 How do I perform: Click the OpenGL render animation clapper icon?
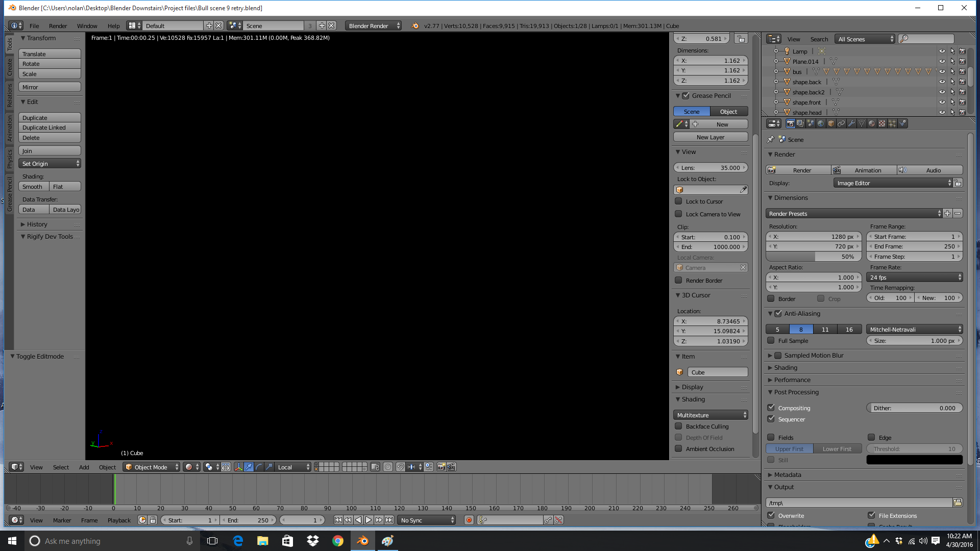pos(452,467)
